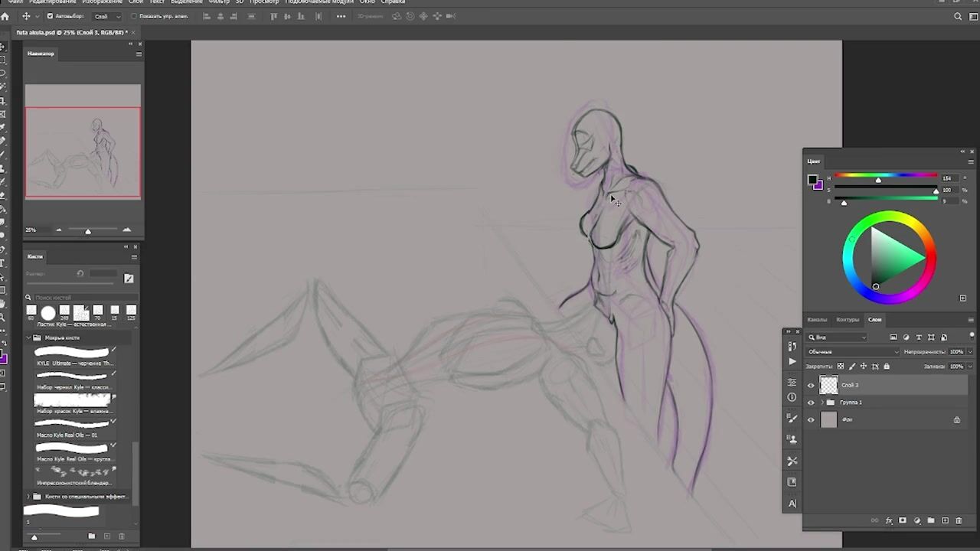Click the three-dots more options icon
This screenshot has height=551, width=980.
tap(341, 16)
